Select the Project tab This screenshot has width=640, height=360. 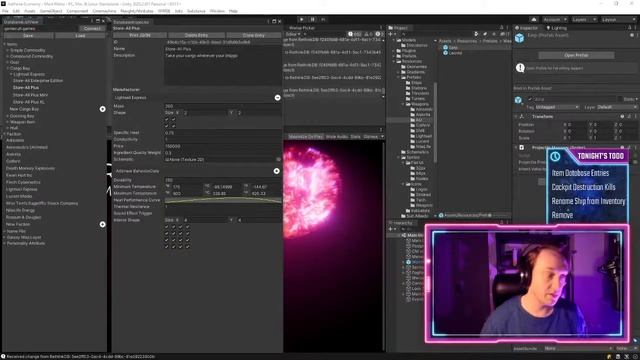coord(398,28)
